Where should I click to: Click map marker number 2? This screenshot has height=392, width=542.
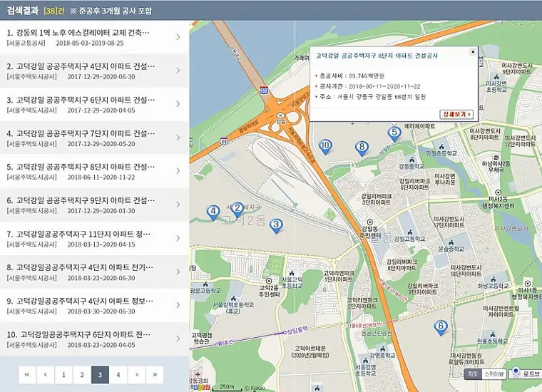coord(237,210)
